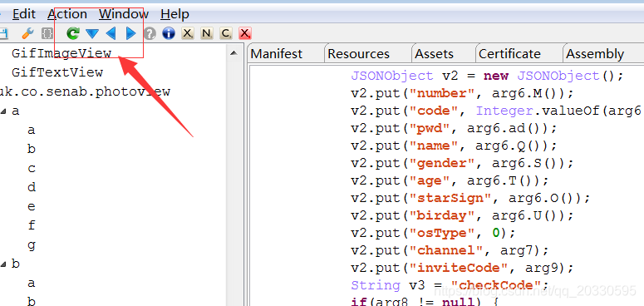Select GifTextView in the class tree

click(x=57, y=72)
